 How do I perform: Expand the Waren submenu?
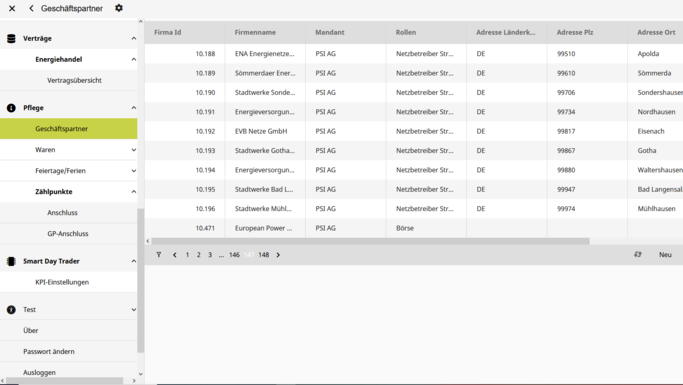pos(134,150)
